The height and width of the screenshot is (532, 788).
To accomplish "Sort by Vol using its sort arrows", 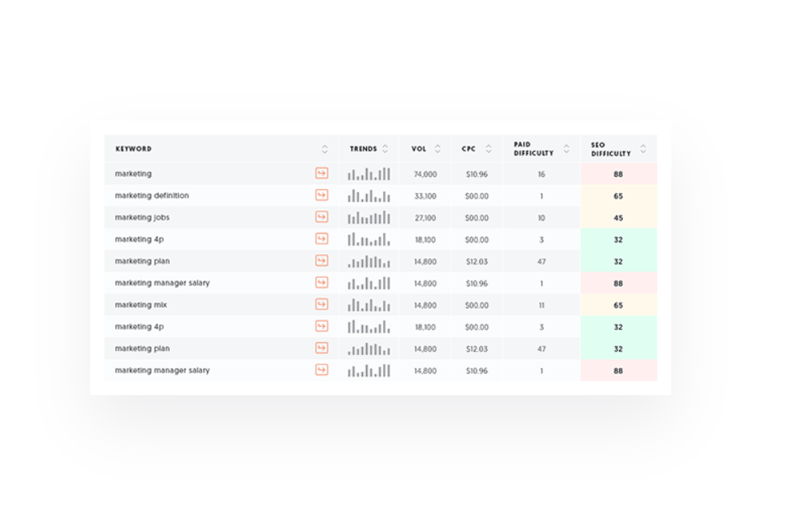I will [x=438, y=149].
